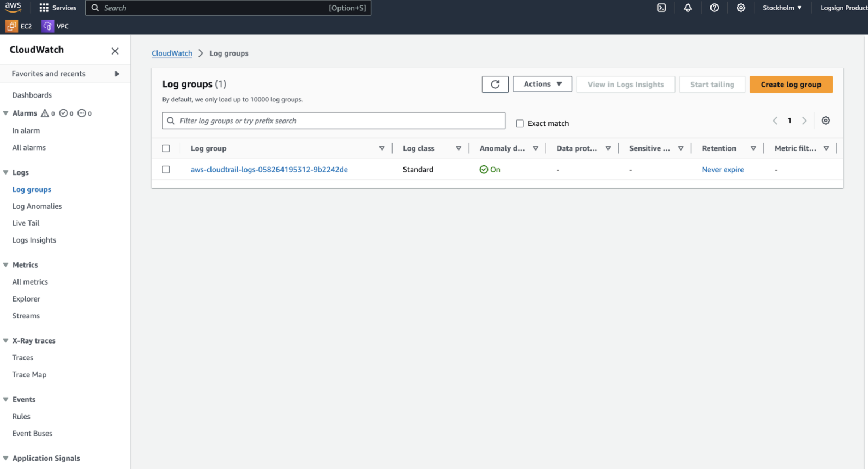Click the insufficient data alarms count icon

pos(85,113)
